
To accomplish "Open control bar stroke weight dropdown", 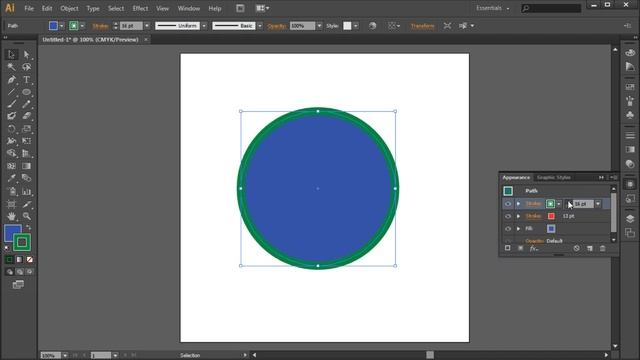I will (x=147, y=26).
